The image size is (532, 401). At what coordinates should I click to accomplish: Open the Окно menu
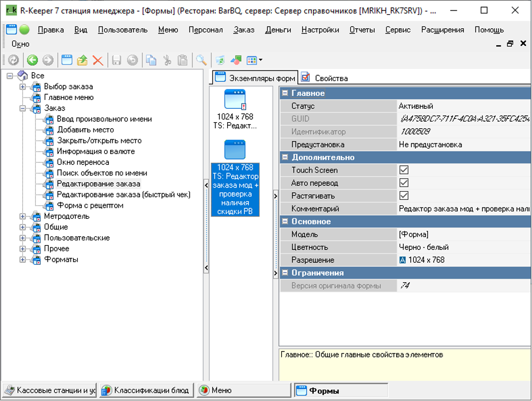point(21,44)
